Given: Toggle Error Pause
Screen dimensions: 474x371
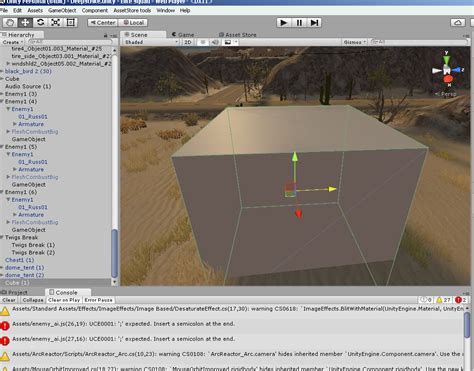Looking at the screenshot, I should [98, 300].
